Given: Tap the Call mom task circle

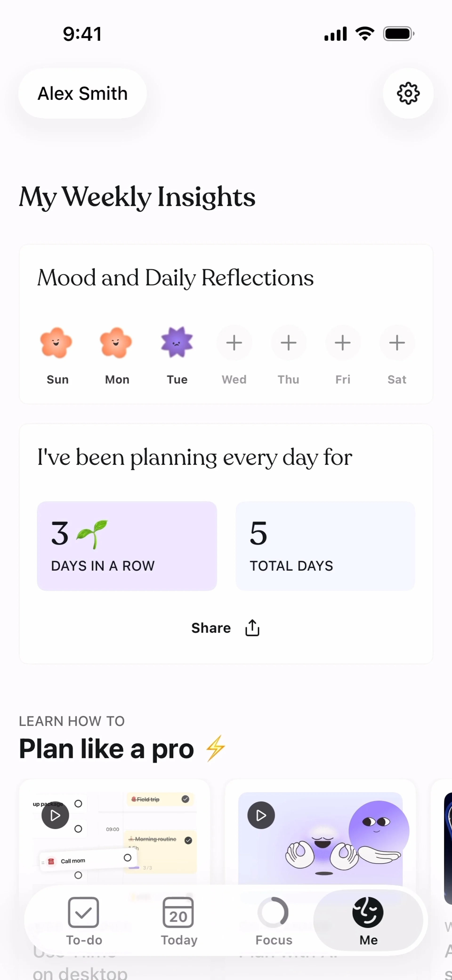Looking at the screenshot, I should click(x=127, y=857).
